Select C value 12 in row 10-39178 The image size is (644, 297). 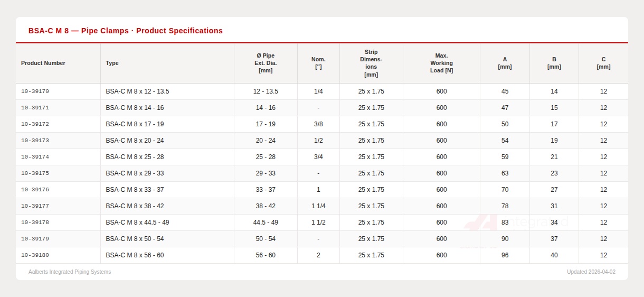coord(603,222)
